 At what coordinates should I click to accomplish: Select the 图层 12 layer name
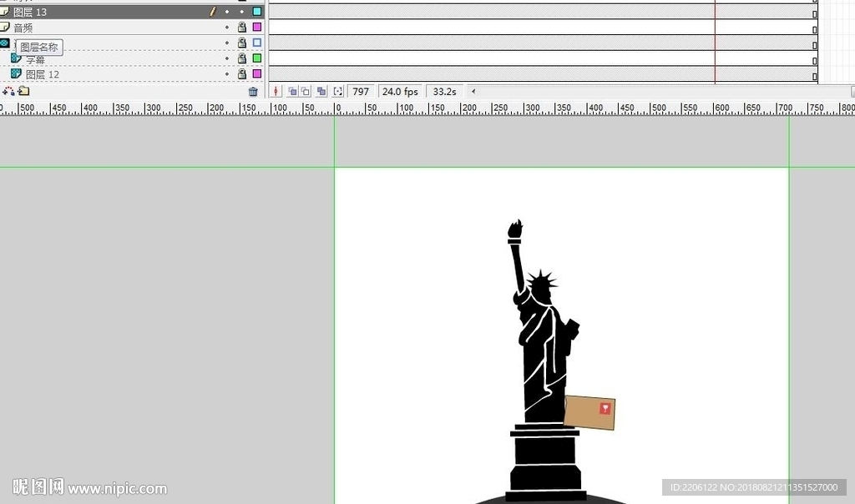(43, 74)
